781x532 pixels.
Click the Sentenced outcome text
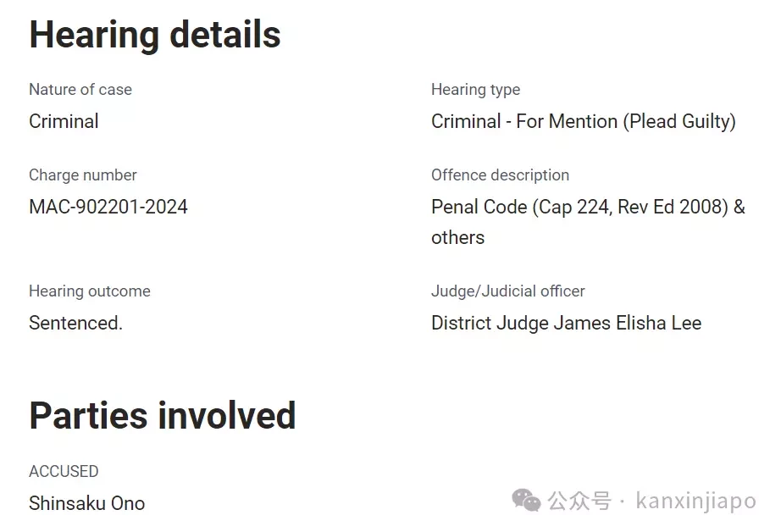click(x=75, y=323)
